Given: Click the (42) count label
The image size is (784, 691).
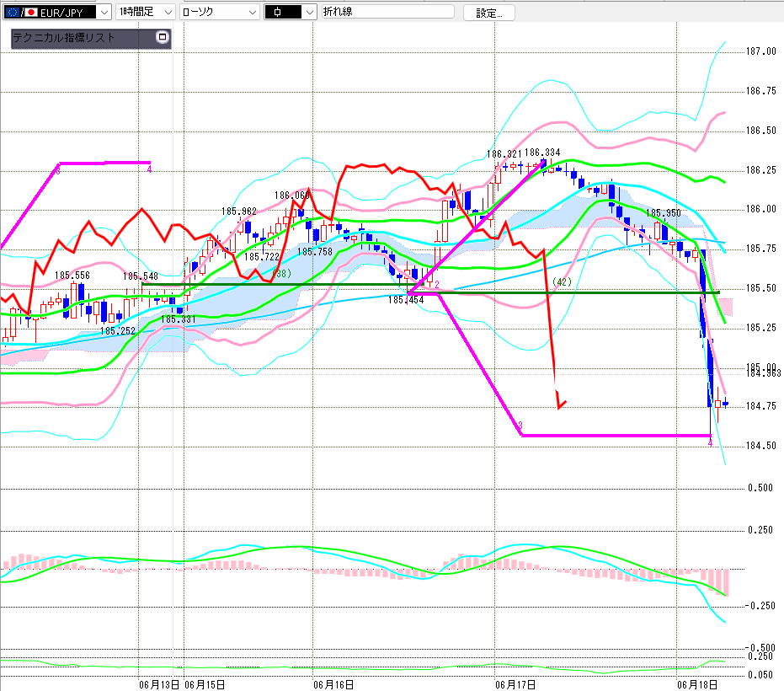Looking at the screenshot, I should 562,282.
